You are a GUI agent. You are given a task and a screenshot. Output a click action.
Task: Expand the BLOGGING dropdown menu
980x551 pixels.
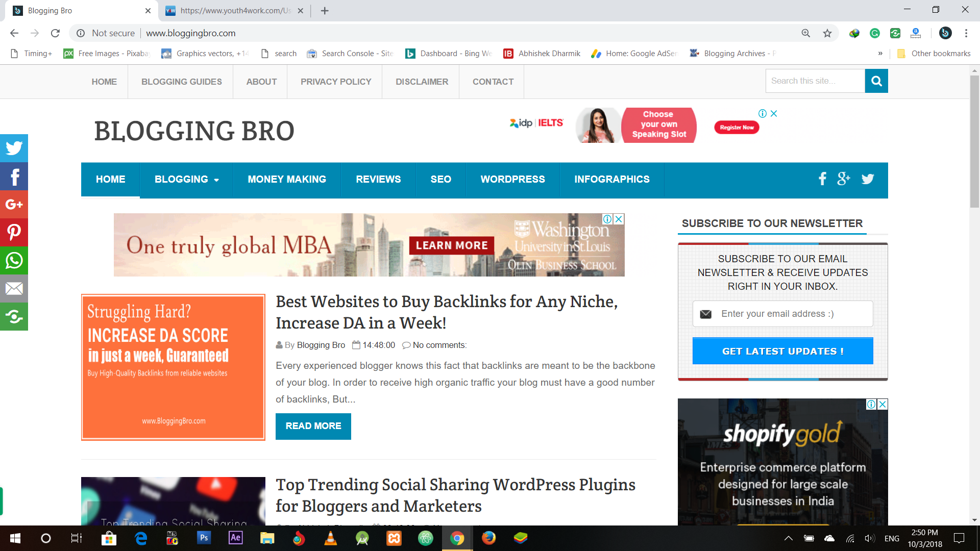(x=187, y=180)
